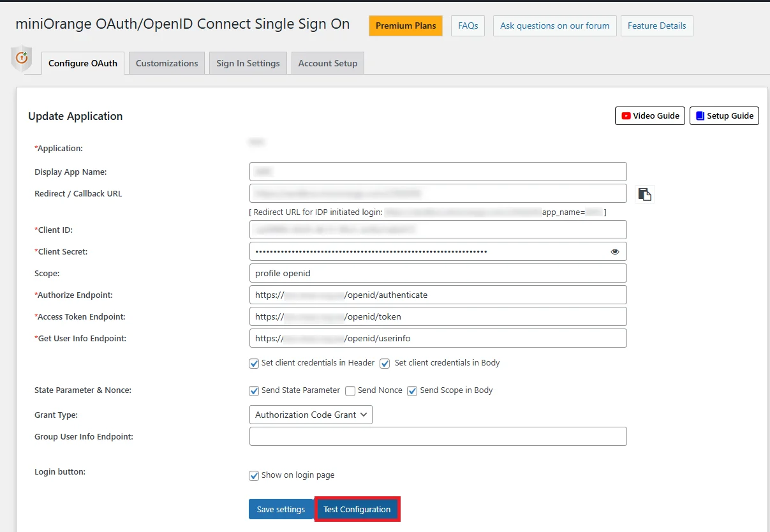Open the Sign In Settings tab

point(248,63)
